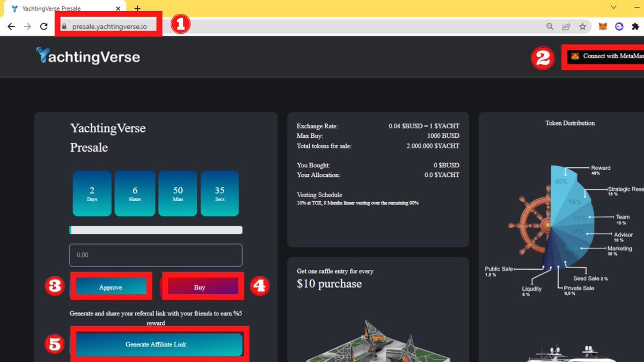Screen dimensions: 644x362
Task: Click the "Marketing" chart label
Action: (619, 249)
